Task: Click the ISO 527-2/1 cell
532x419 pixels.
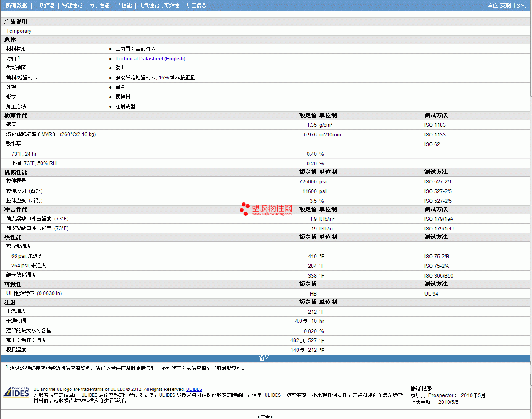Action: point(438,182)
